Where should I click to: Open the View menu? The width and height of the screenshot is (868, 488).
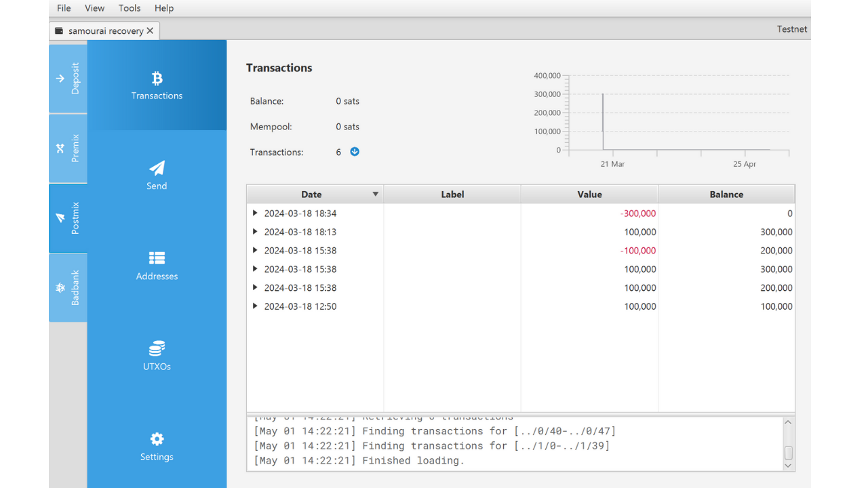point(95,8)
